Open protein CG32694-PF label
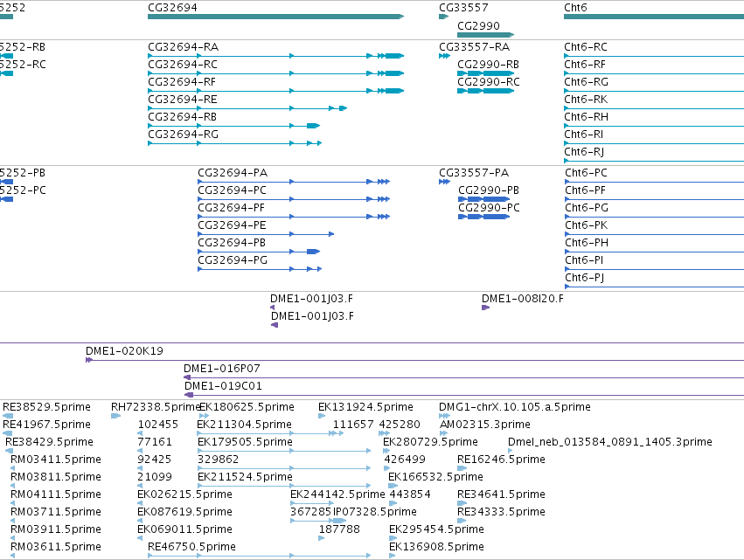Image resolution: width=744 pixels, height=560 pixels. pos(231,208)
